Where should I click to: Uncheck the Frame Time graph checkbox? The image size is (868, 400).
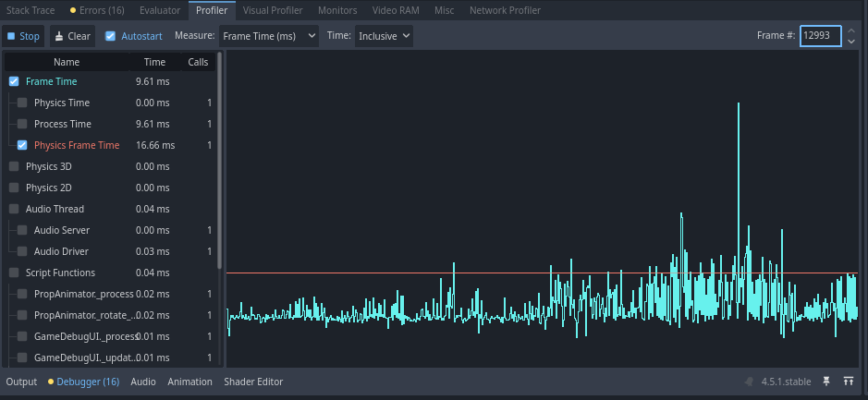pyautogui.click(x=14, y=81)
